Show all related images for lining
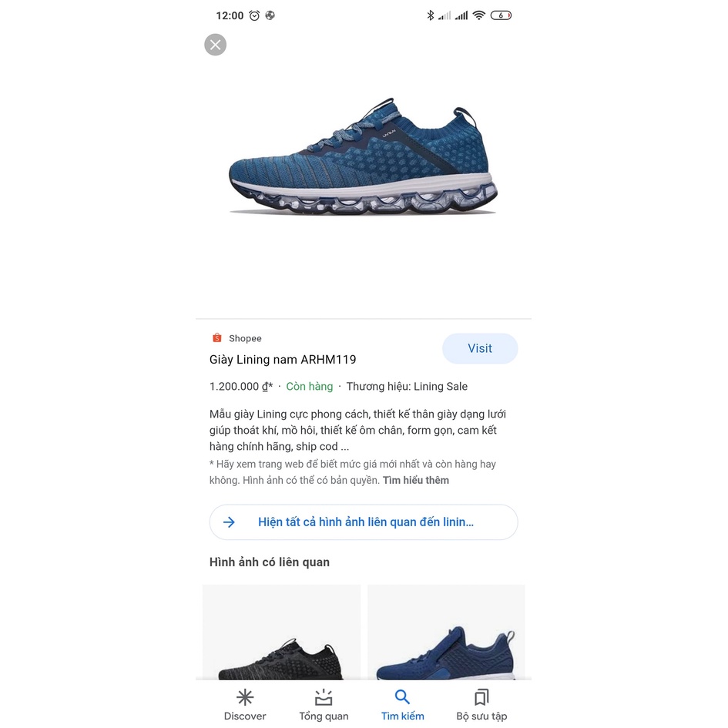 click(x=364, y=522)
